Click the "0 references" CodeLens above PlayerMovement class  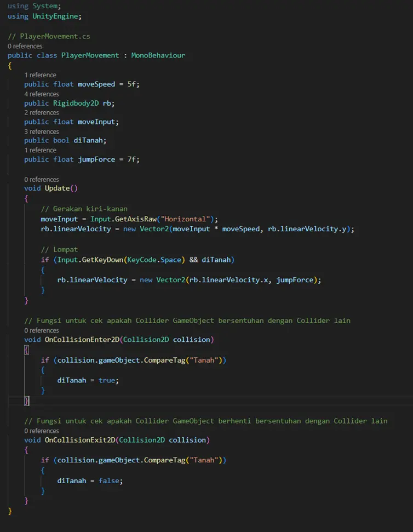coord(25,46)
